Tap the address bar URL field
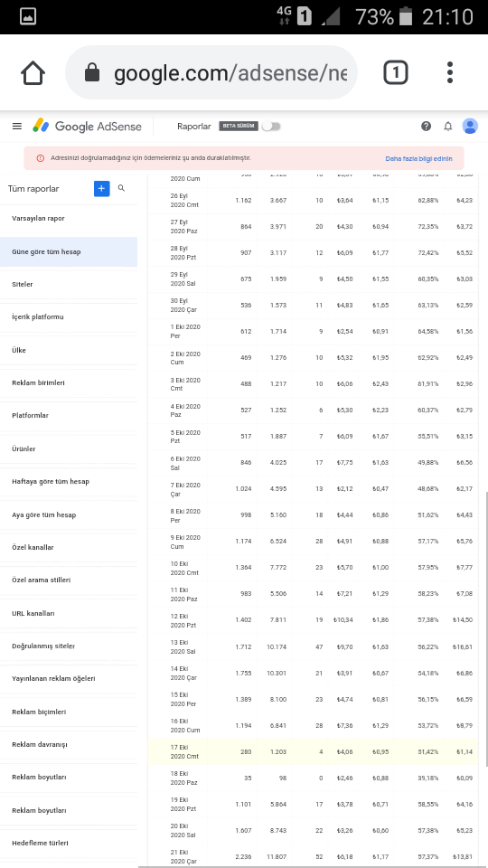488x868 pixels. click(211, 72)
